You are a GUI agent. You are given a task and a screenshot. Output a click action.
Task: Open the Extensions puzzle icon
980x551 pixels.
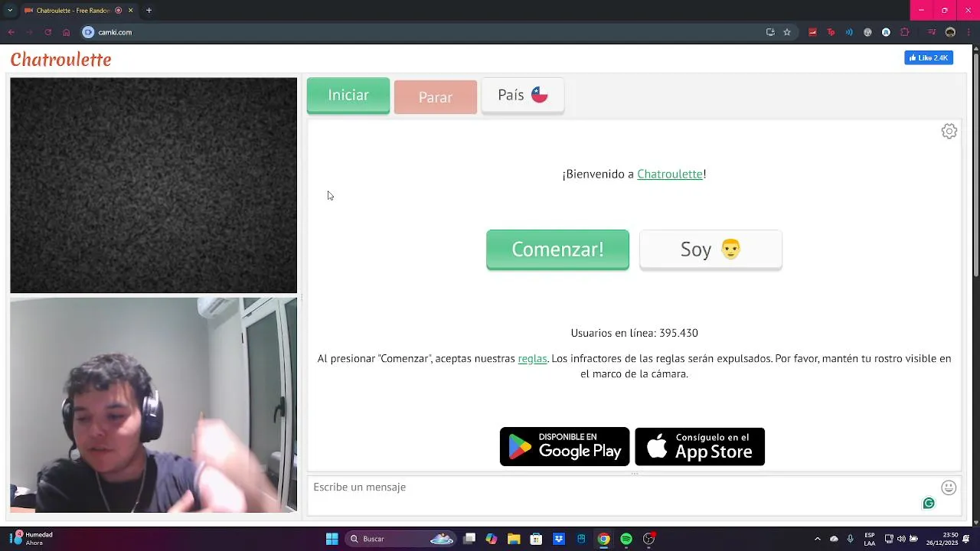pos(905,32)
